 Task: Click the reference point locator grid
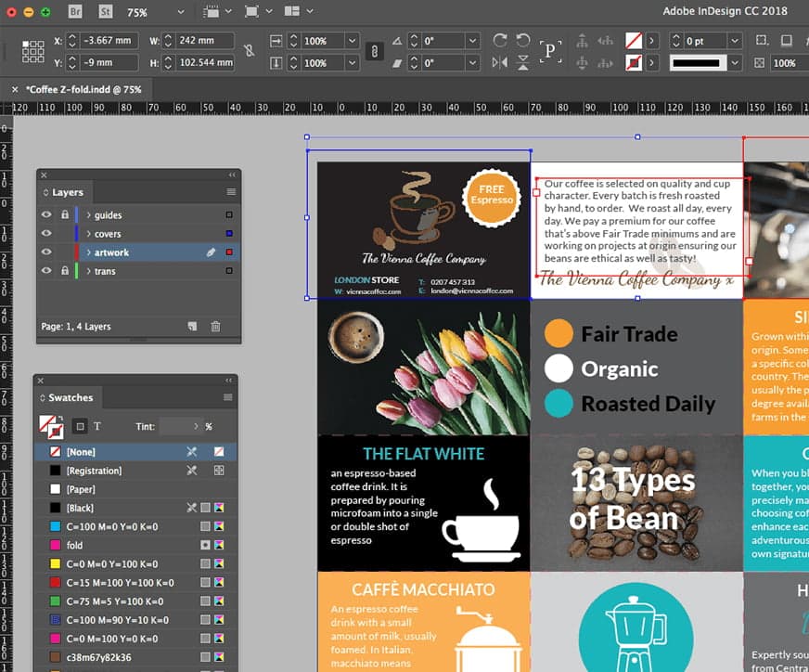(x=33, y=52)
